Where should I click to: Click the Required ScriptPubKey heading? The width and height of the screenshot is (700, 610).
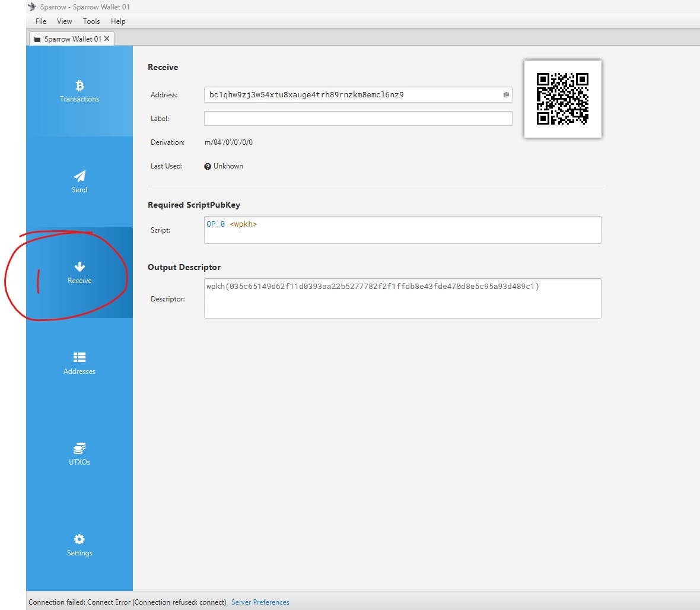click(x=194, y=205)
